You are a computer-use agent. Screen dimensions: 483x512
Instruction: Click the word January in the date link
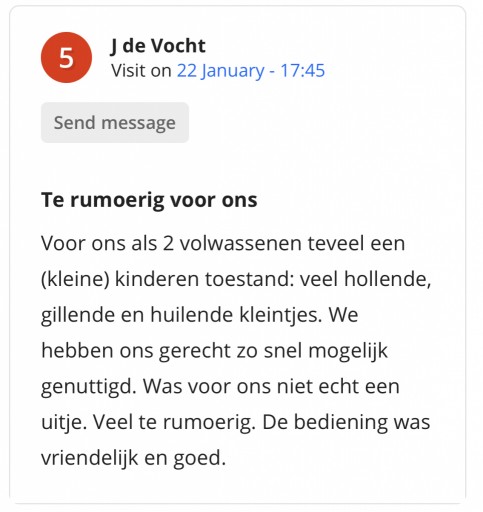[x=232, y=71]
